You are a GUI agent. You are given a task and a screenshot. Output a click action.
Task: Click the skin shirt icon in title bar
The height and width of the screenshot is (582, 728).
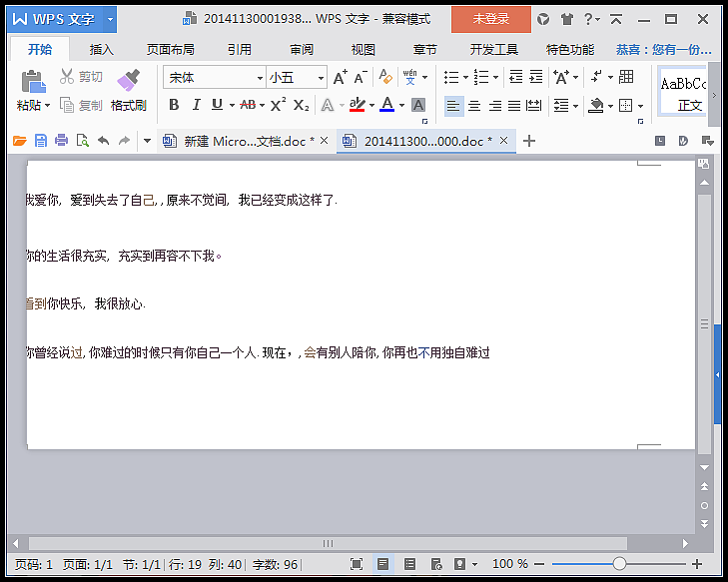(566, 19)
